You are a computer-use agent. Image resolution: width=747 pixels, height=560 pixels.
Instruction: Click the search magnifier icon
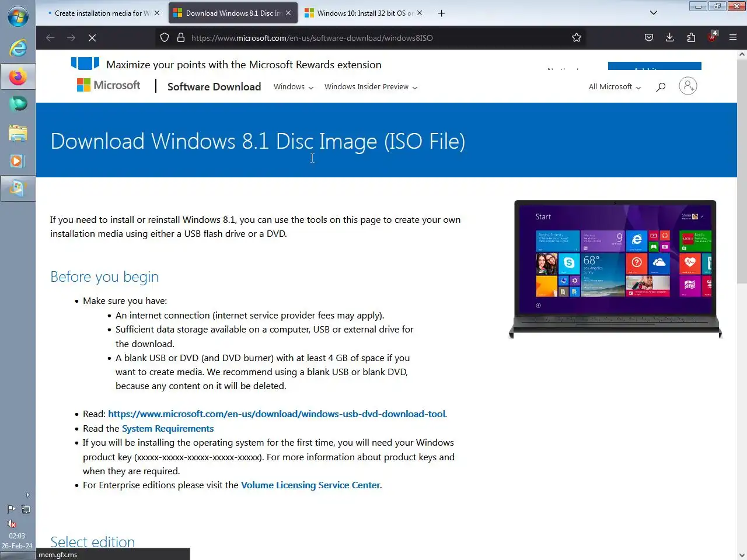coord(661,87)
